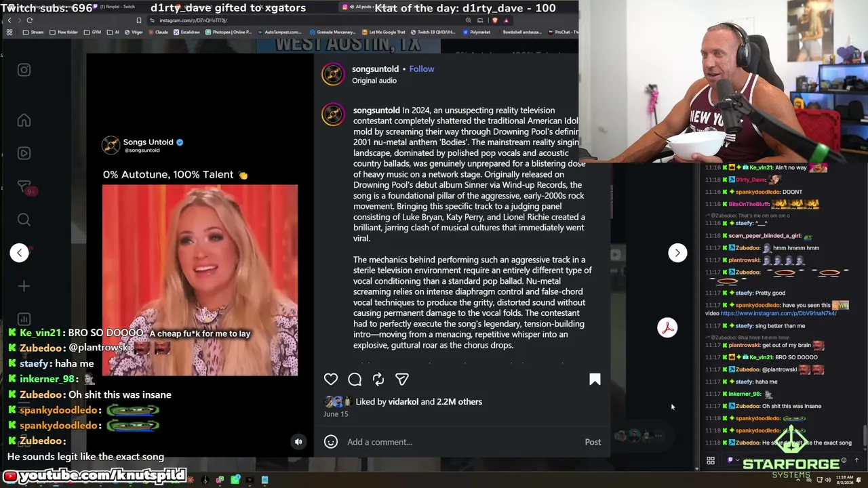Open the songsuntold avatar in post header
This screenshot has width=868, height=488.
pos(333,75)
